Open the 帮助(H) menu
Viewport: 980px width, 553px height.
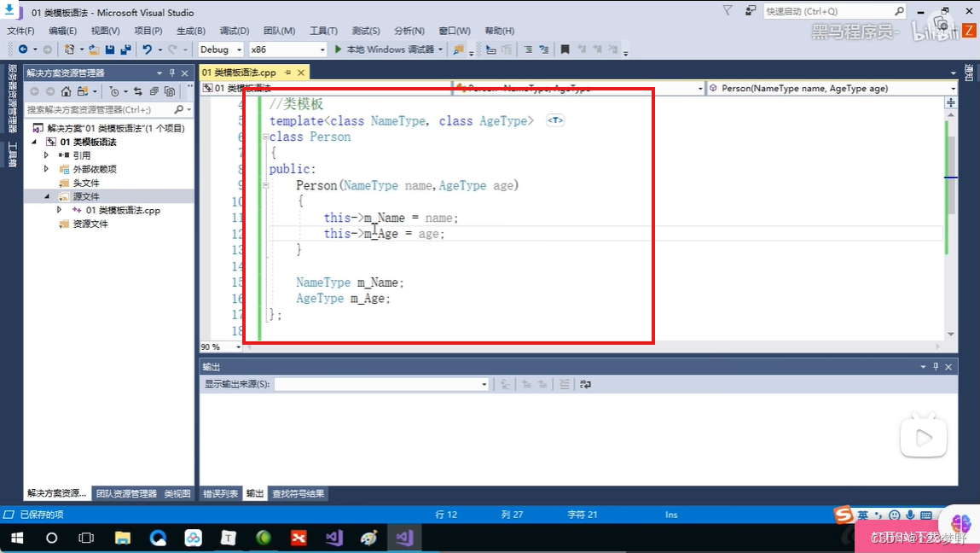pyautogui.click(x=499, y=31)
